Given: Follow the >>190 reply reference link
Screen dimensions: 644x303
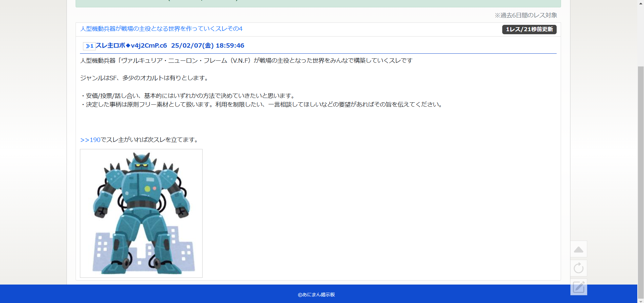Looking at the screenshot, I should coord(90,140).
